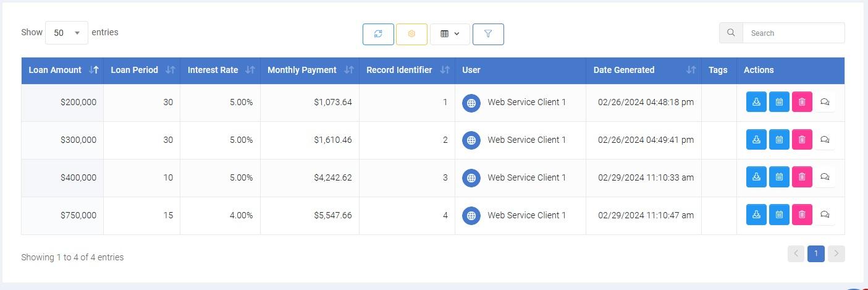
Task: Go to next page arrow
Action: click(836, 254)
